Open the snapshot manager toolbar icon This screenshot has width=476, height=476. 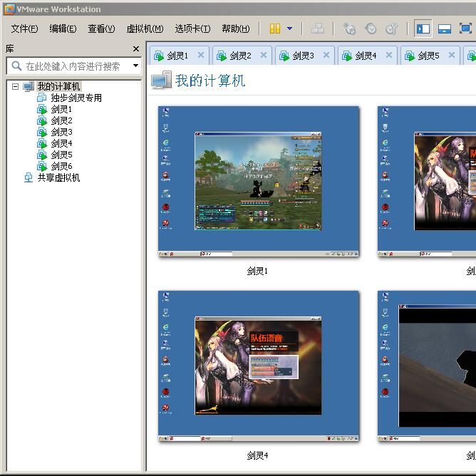click(x=391, y=29)
